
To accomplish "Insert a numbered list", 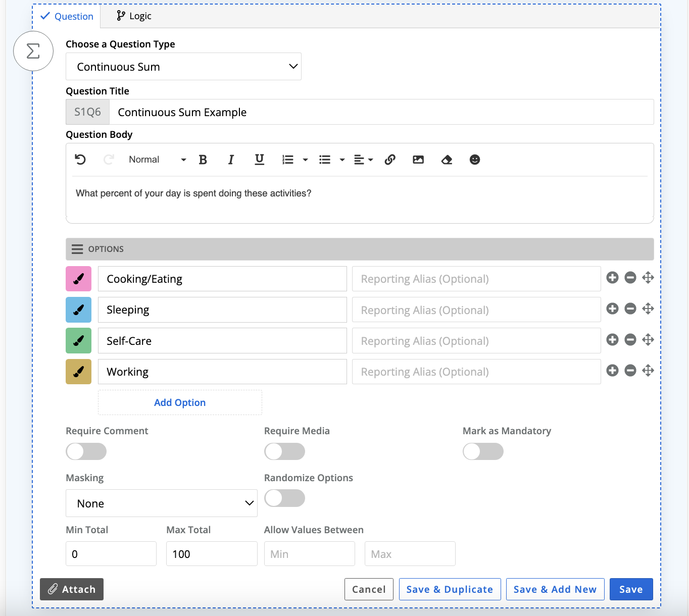I will (288, 160).
